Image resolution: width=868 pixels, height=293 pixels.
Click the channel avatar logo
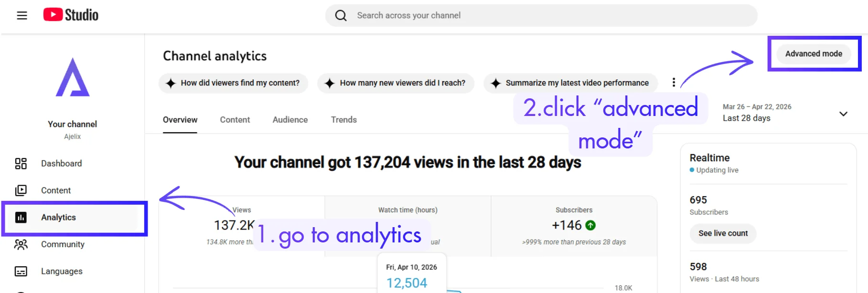tap(73, 78)
